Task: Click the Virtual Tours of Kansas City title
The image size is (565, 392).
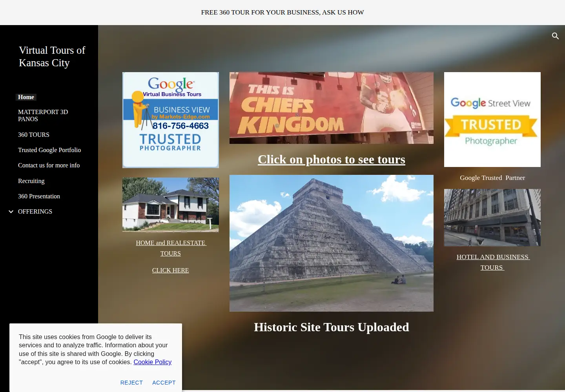Action: pos(52,56)
